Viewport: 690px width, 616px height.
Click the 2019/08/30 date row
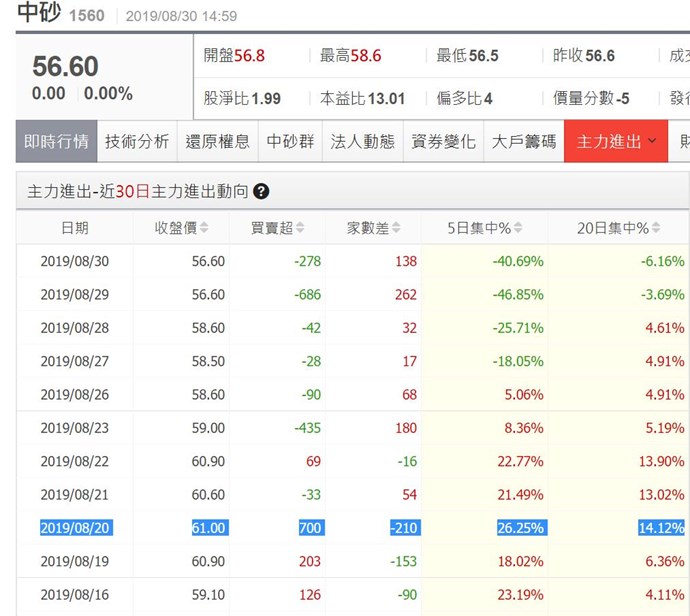(x=74, y=261)
